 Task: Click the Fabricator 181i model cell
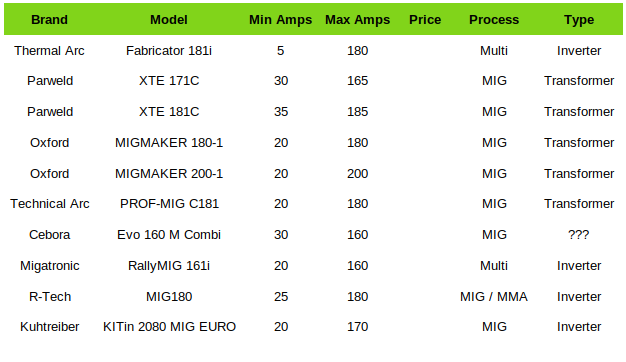(x=168, y=51)
